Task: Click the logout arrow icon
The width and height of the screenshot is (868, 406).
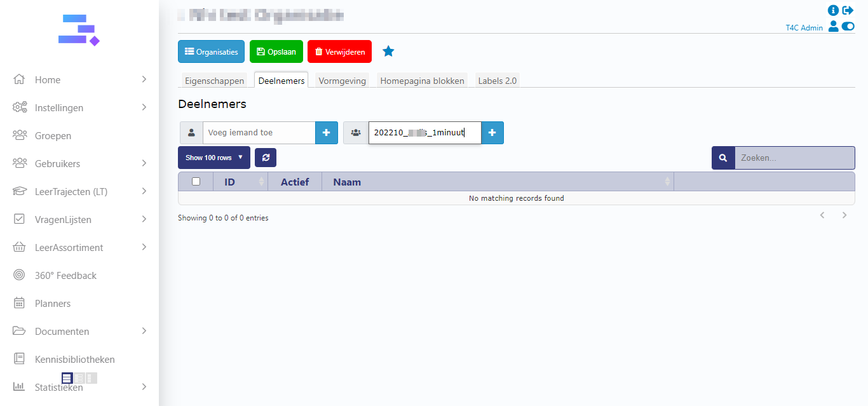Action: (x=848, y=10)
